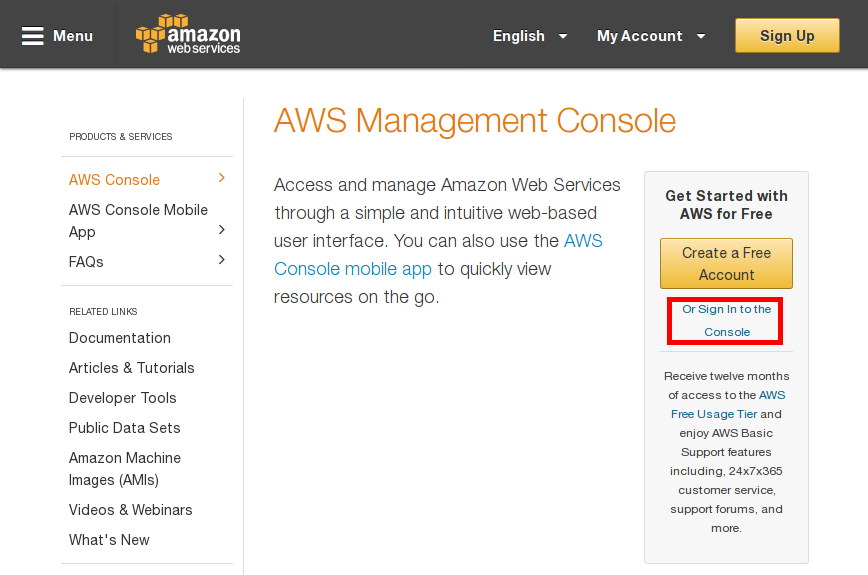The image size is (868, 575).
Task: Browse Public Data Sets link
Action: [125, 428]
